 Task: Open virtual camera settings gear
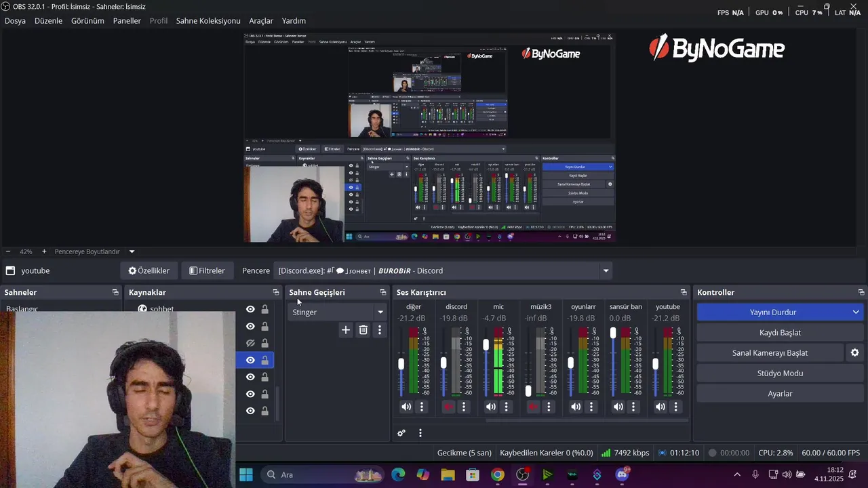854,352
